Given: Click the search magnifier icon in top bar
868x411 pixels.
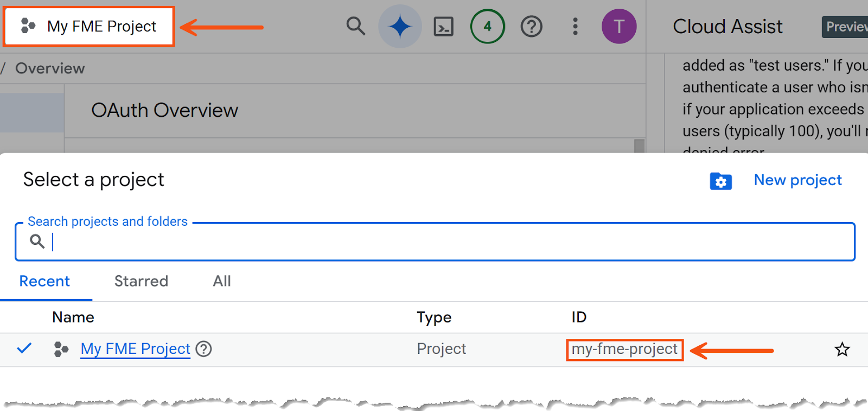Looking at the screenshot, I should (355, 26).
